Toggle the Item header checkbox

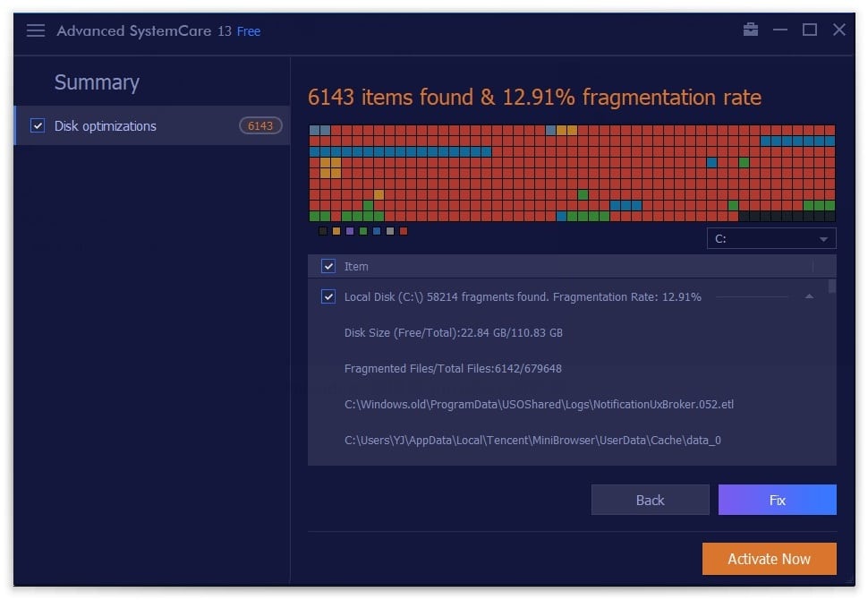[x=328, y=266]
